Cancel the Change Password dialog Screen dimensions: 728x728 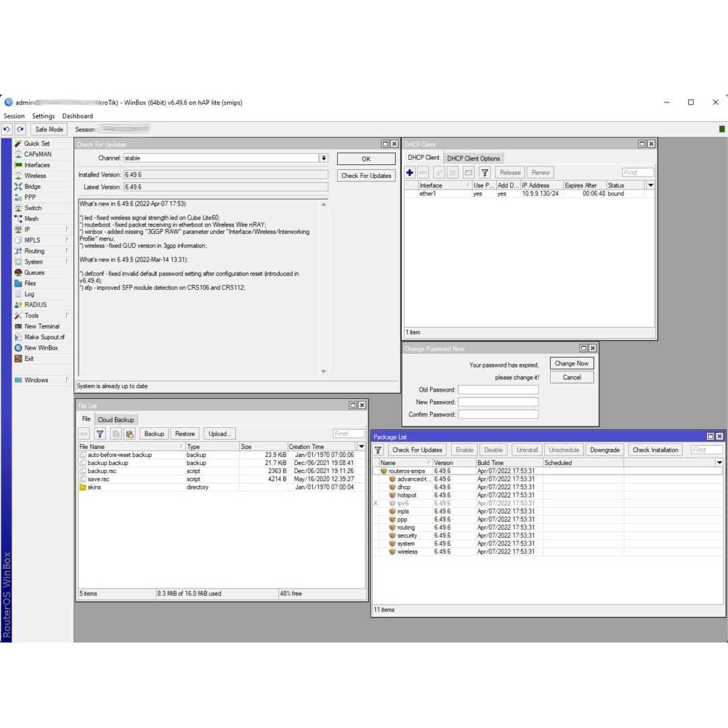[572, 377]
